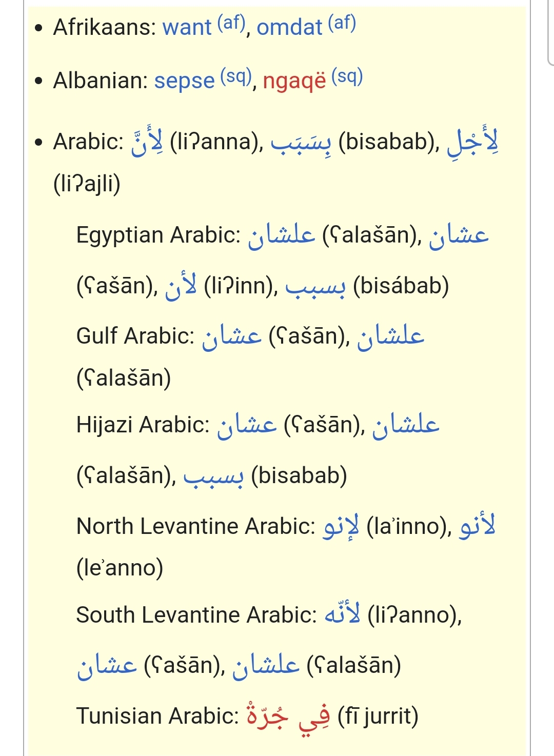Open the Arabic word transliterated liʔajli
The width and height of the screenshot is (554, 756).
[x=472, y=141]
